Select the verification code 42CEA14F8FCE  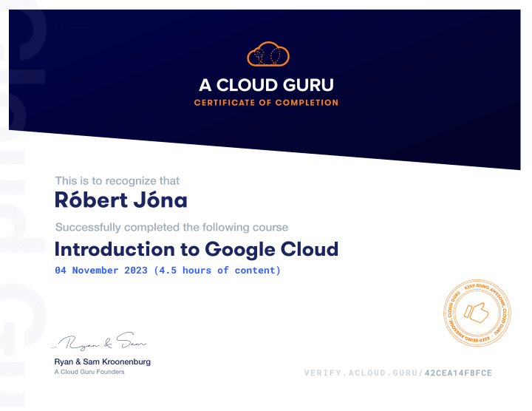[x=458, y=373]
